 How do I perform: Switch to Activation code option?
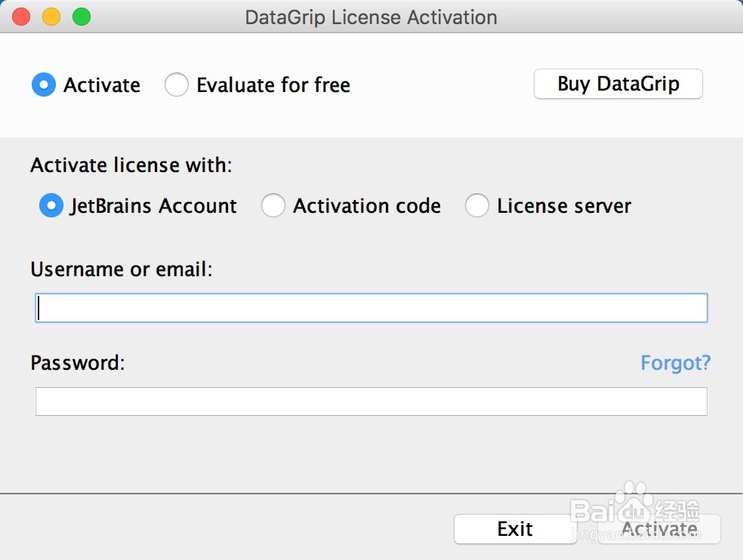[273, 206]
